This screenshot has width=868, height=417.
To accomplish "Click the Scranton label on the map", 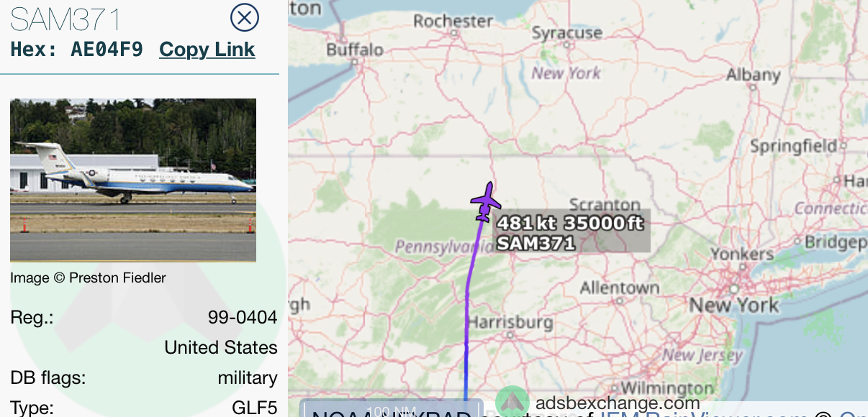I will (605, 205).
